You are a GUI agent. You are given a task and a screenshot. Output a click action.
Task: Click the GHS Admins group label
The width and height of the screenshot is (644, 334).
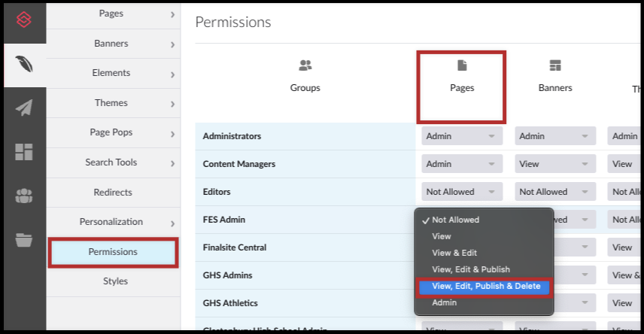(x=227, y=275)
